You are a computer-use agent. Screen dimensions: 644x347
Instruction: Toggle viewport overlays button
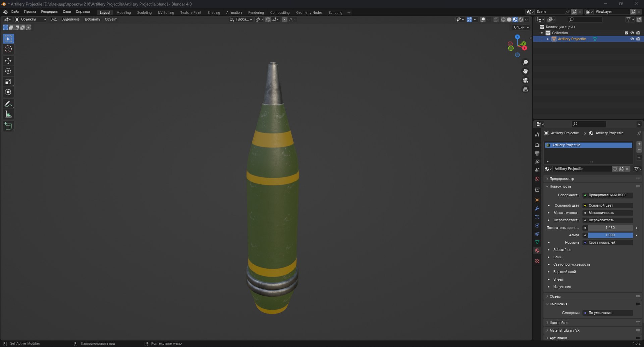point(483,20)
